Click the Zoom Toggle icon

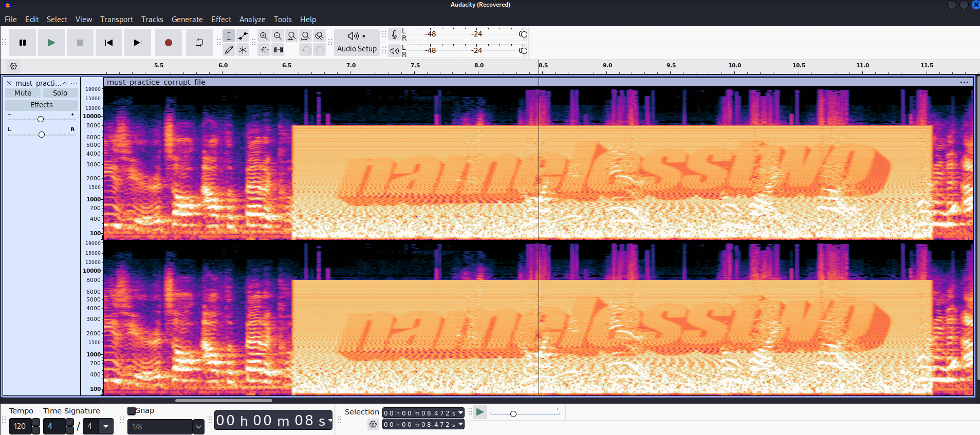320,35
